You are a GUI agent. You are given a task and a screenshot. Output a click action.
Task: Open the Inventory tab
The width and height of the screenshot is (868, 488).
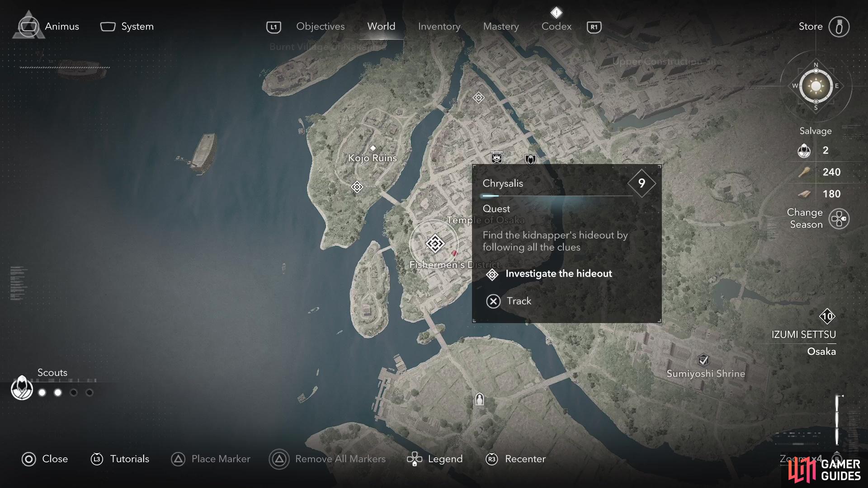click(x=439, y=27)
